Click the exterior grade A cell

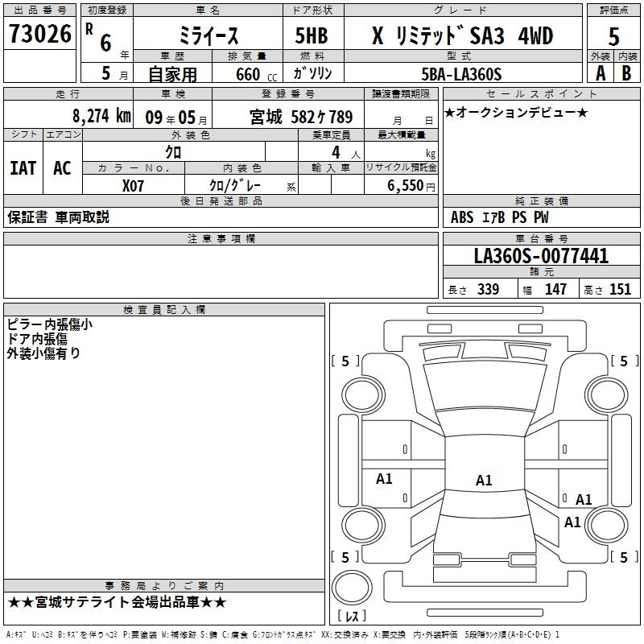(600, 74)
